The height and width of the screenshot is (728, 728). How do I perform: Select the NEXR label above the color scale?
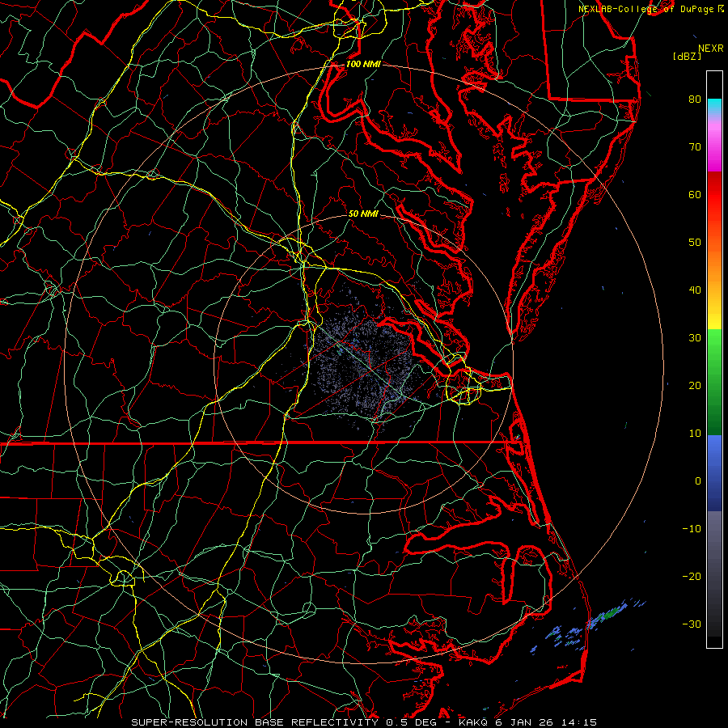coord(710,49)
